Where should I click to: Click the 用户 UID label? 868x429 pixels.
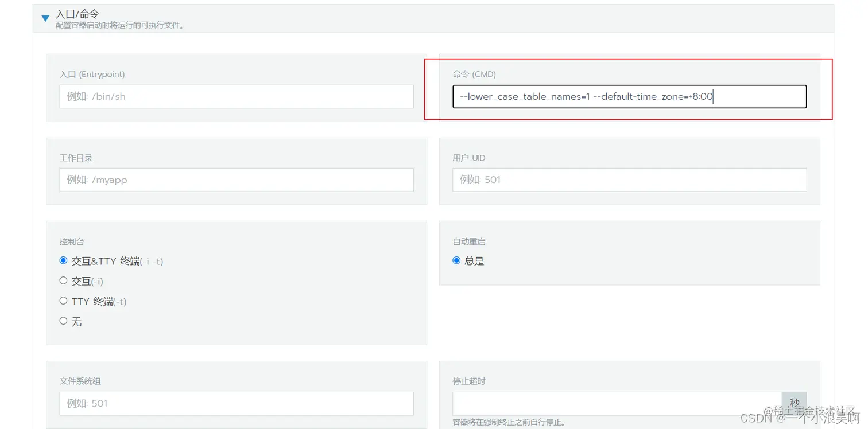(469, 158)
